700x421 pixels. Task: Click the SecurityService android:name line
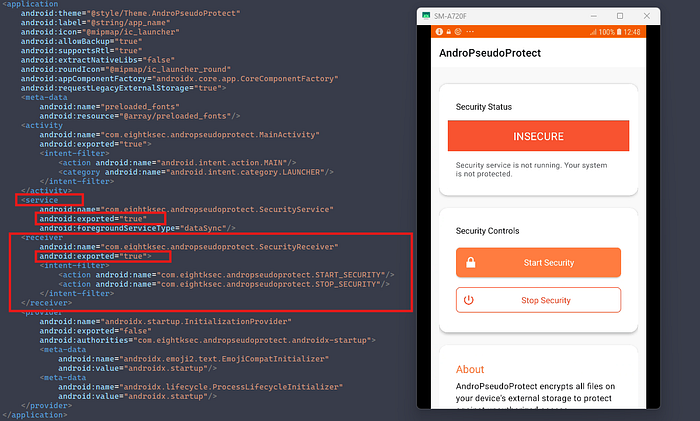pyautogui.click(x=186, y=209)
